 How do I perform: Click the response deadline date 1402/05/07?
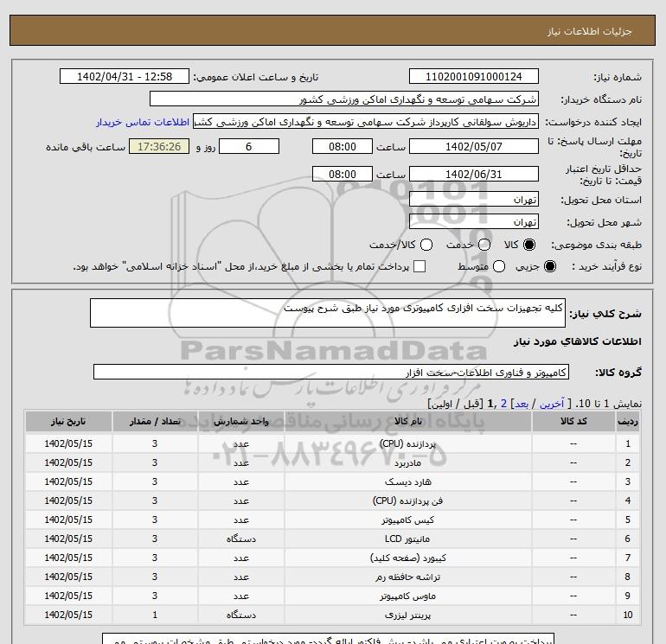[x=474, y=146]
